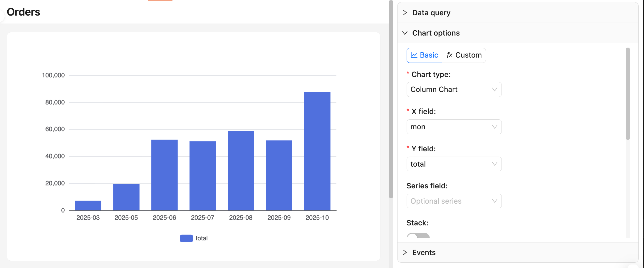The height and width of the screenshot is (268, 644).
Task: Switch to the Custom fx tab
Action: tap(464, 55)
